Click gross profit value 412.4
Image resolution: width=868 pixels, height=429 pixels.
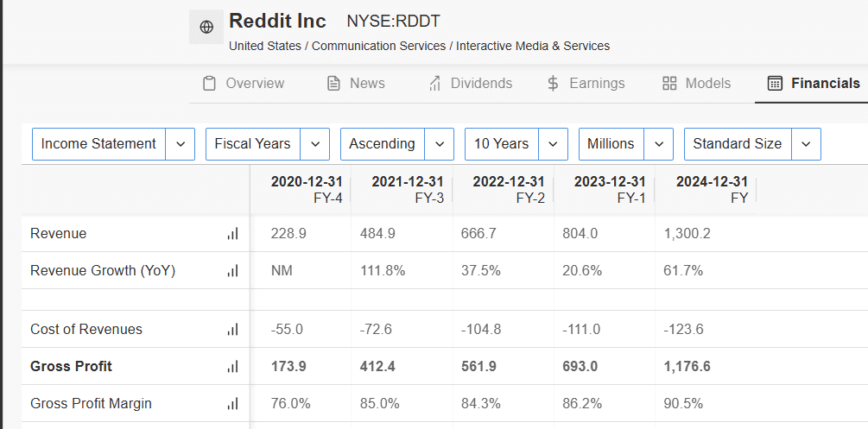point(377,367)
